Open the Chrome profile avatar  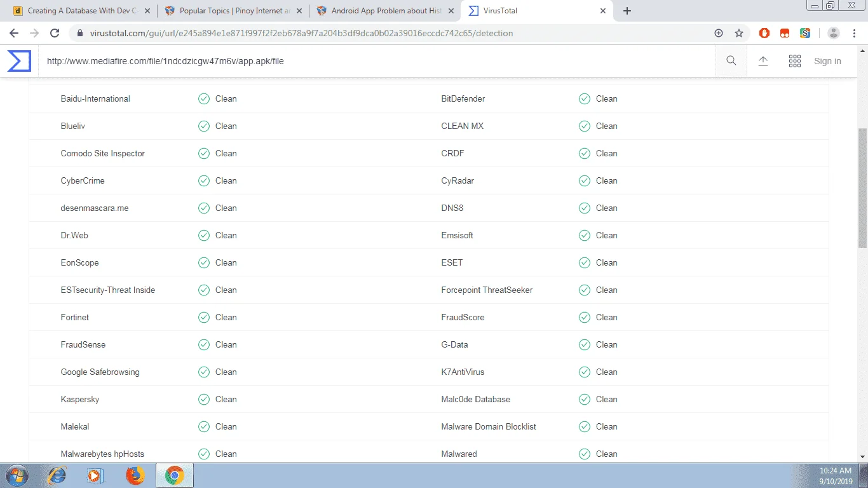click(834, 33)
